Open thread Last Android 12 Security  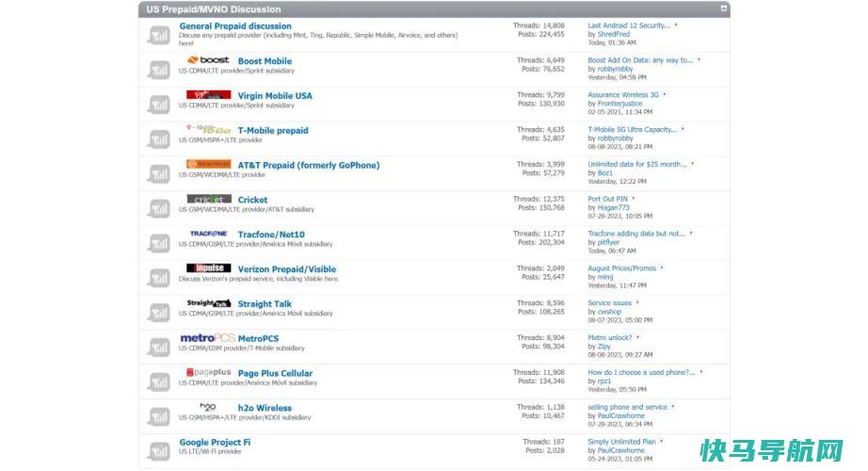628,26
